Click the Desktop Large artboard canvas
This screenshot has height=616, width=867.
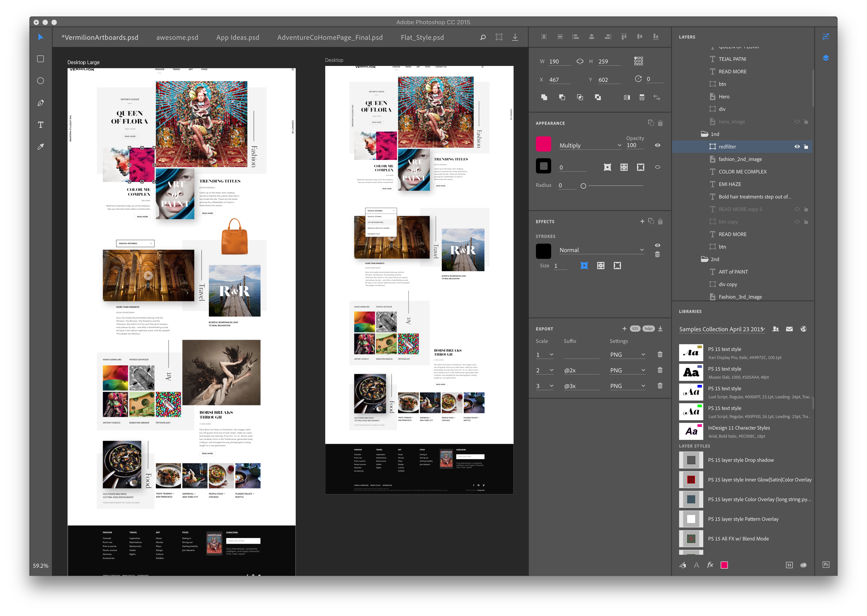[180, 320]
